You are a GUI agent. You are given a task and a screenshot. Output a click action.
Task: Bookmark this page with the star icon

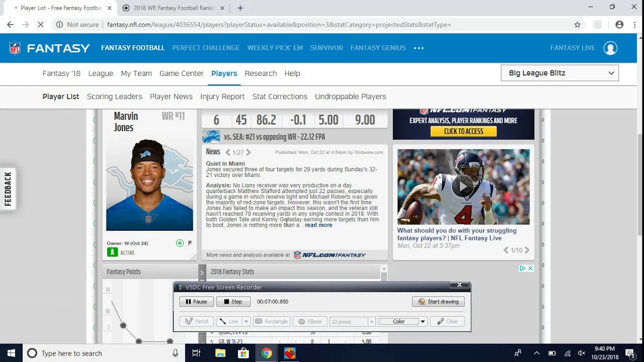[577, 25]
